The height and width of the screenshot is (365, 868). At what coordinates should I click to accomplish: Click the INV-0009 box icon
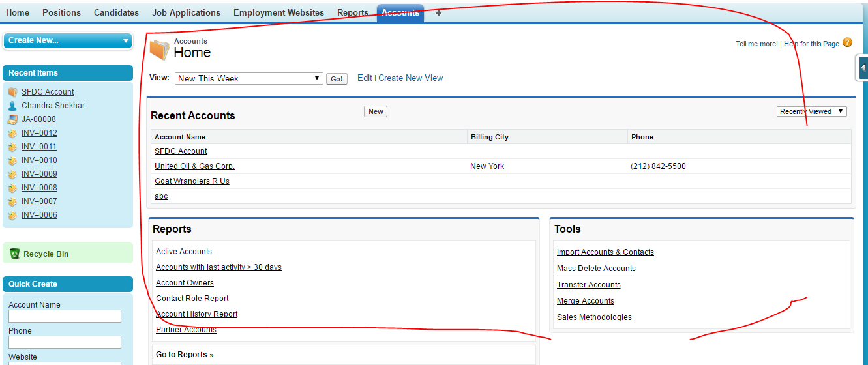click(x=12, y=174)
